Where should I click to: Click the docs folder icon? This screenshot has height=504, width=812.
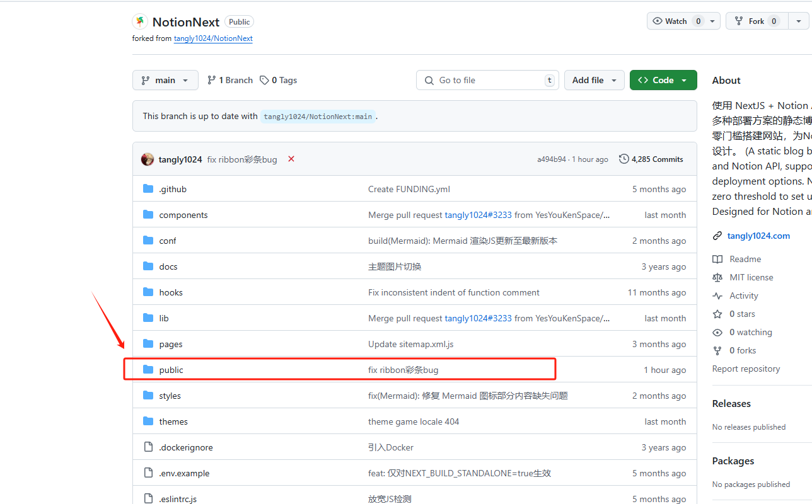click(148, 266)
